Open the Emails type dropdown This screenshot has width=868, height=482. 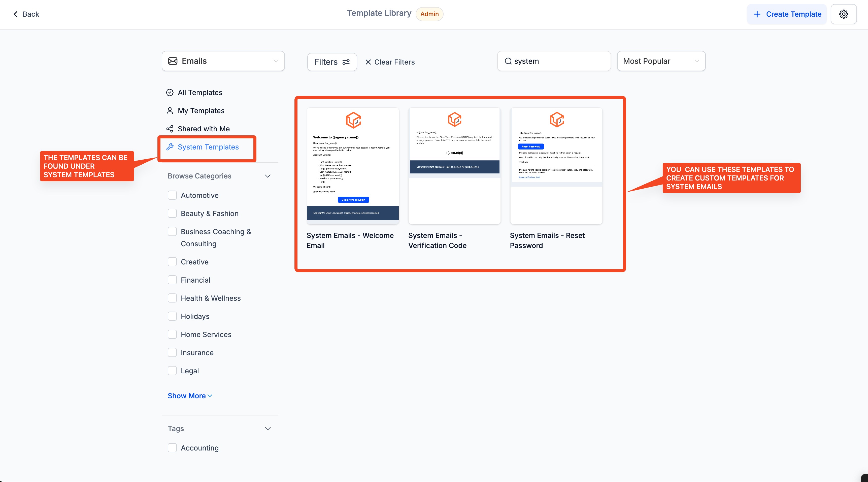pyautogui.click(x=223, y=61)
